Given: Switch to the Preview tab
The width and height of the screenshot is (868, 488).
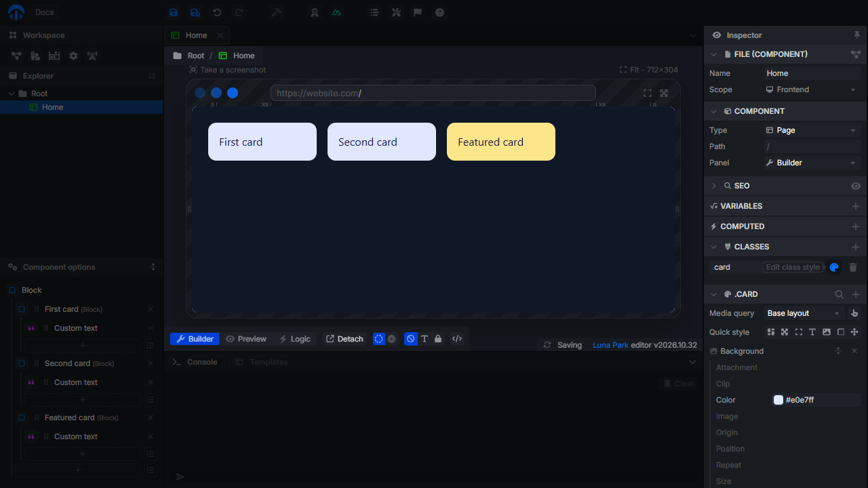Looking at the screenshot, I should pyautogui.click(x=246, y=339).
